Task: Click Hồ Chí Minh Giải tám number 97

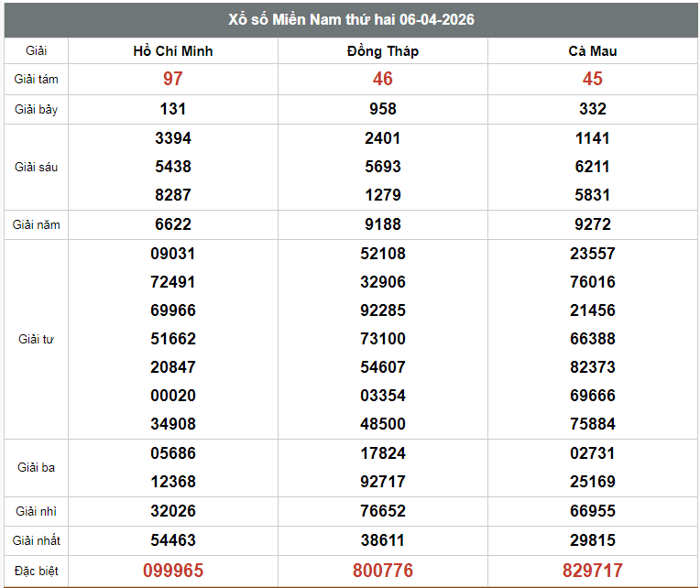Action: point(173,80)
